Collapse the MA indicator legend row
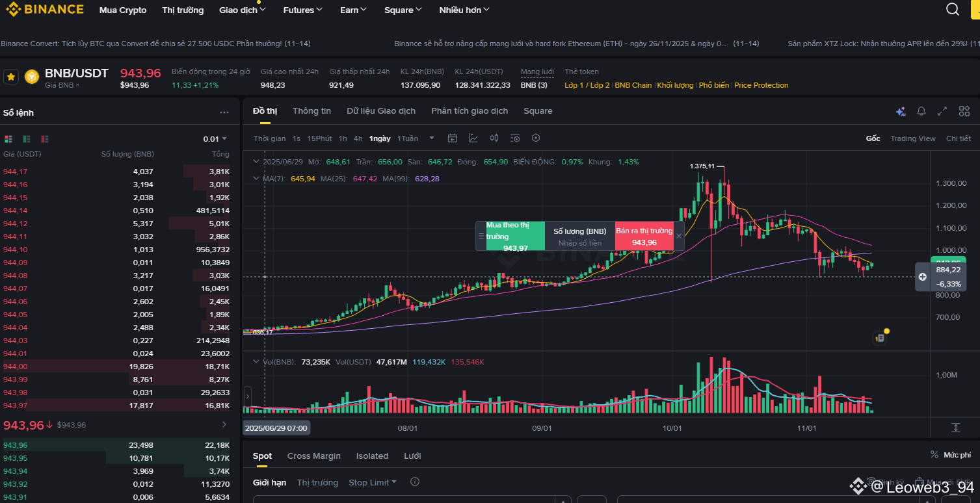 click(256, 179)
